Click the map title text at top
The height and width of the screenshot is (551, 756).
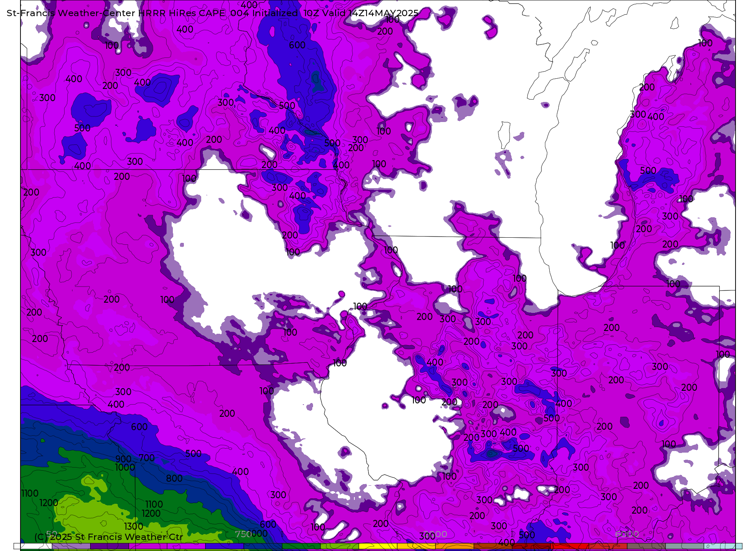[213, 13]
